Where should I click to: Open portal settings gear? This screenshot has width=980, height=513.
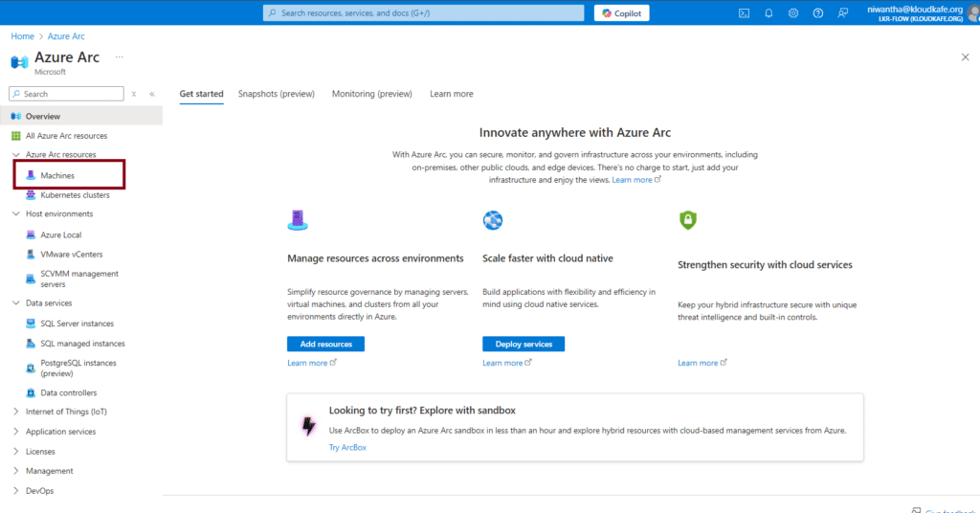pyautogui.click(x=793, y=13)
